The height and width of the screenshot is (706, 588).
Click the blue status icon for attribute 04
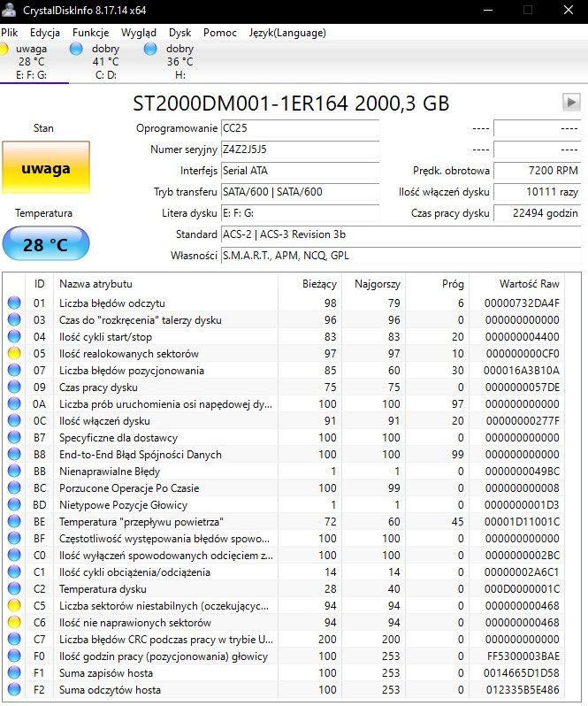pyautogui.click(x=14, y=336)
